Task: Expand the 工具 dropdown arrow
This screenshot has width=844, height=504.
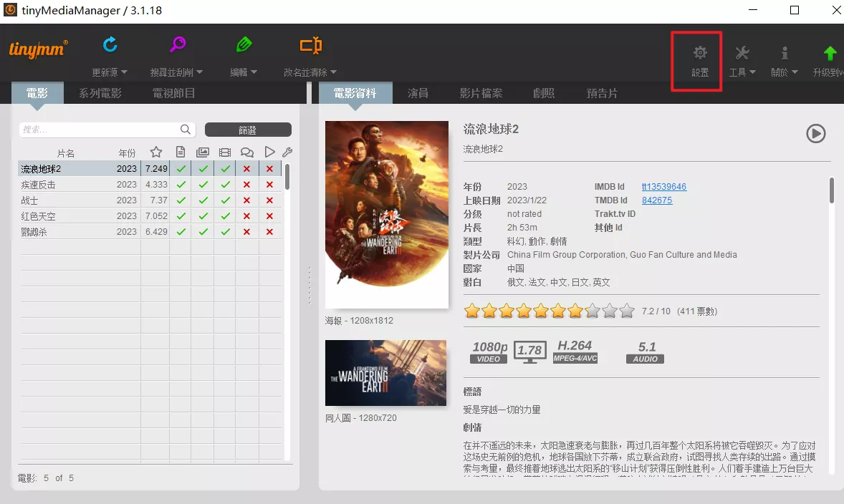Action: click(x=752, y=72)
